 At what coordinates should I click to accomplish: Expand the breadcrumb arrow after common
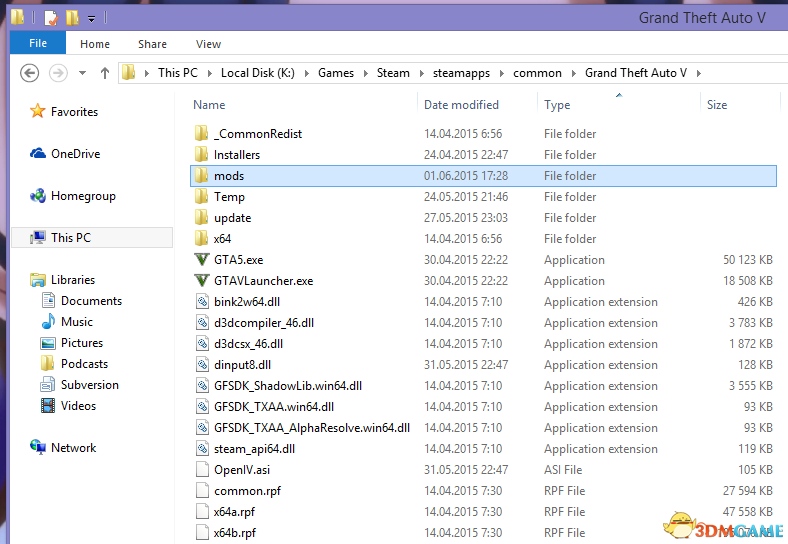click(x=573, y=73)
